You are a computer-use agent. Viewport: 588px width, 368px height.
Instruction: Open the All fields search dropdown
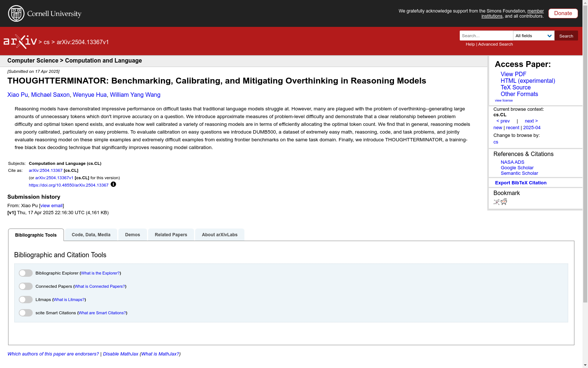pos(534,36)
